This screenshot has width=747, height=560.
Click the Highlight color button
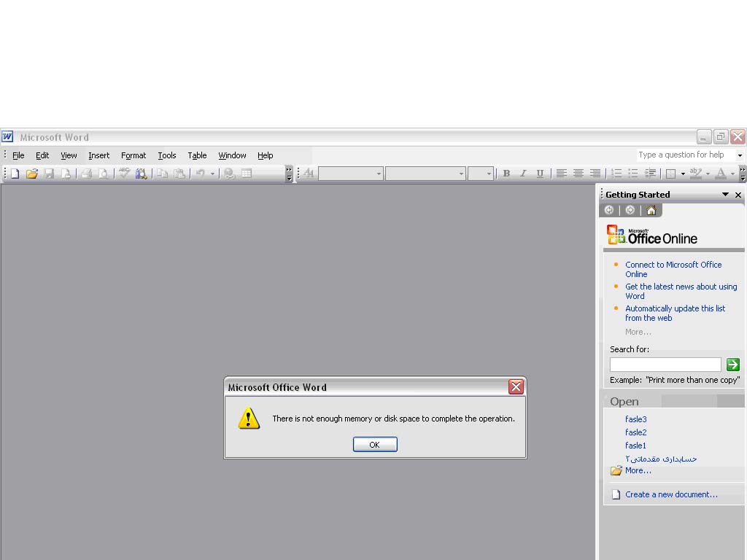(696, 174)
